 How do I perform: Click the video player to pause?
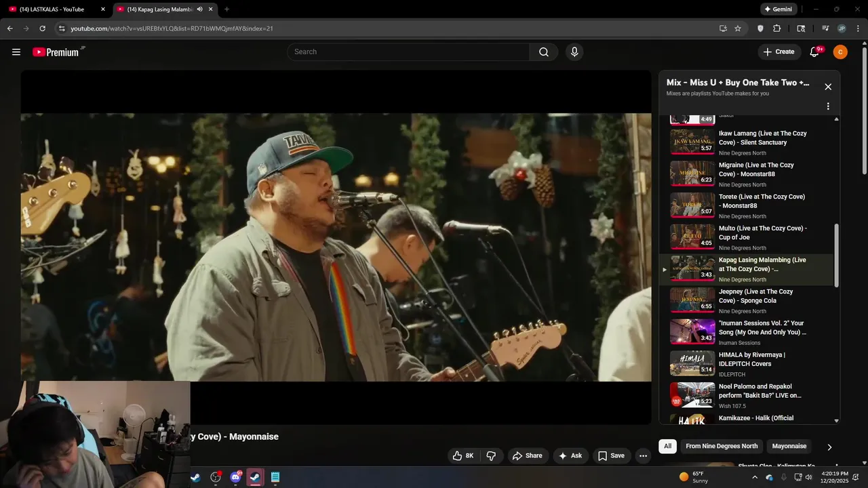pos(336,247)
